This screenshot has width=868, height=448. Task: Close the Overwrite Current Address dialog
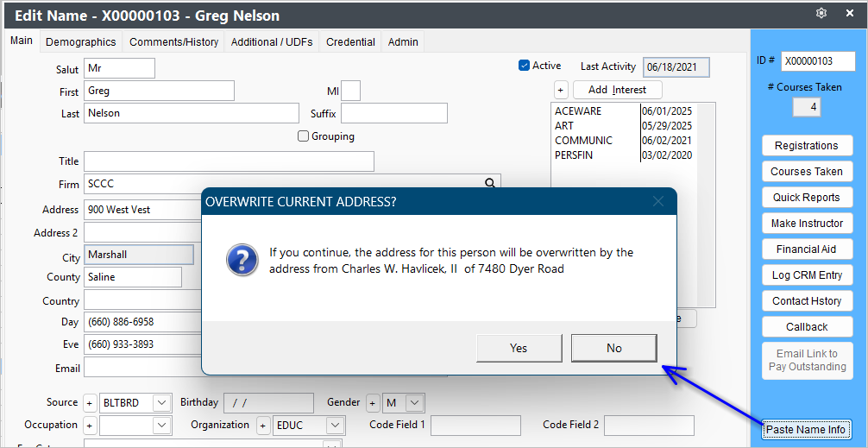pyautogui.click(x=658, y=202)
